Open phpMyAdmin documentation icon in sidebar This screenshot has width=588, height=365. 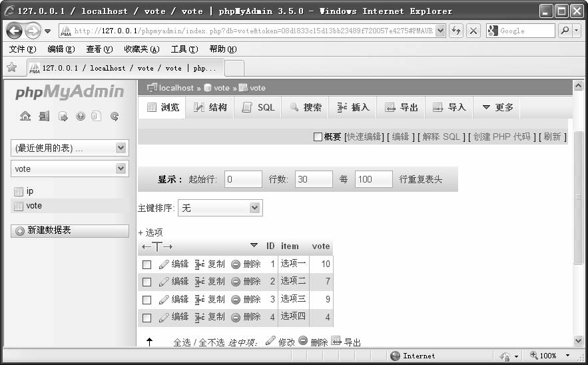click(81, 117)
